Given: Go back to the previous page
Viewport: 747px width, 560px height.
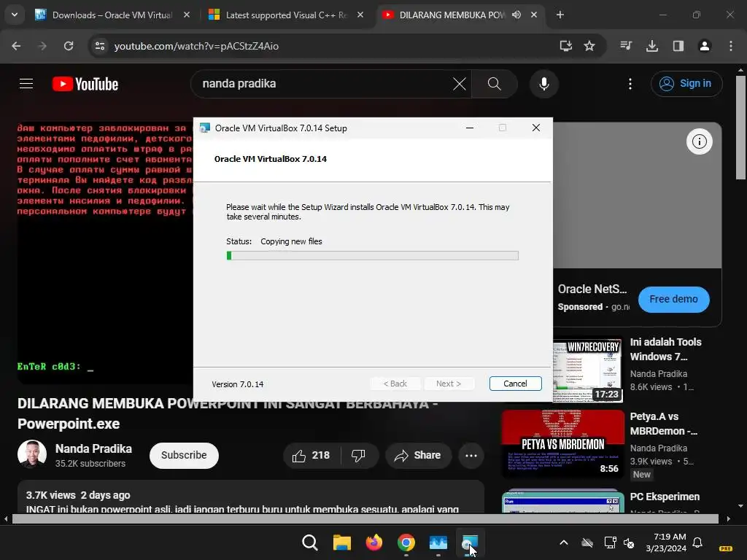Looking at the screenshot, I should (x=16, y=46).
